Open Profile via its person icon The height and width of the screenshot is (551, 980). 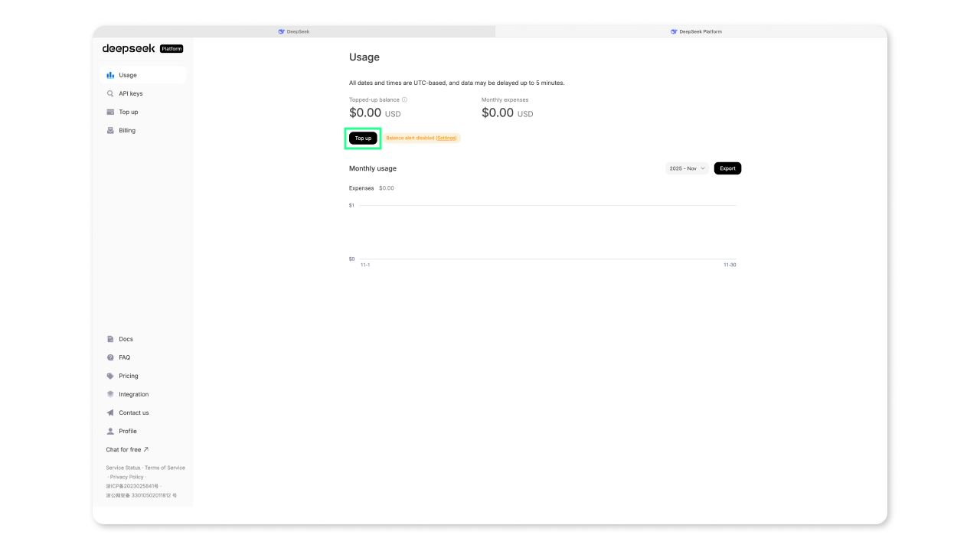tap(110, 431)
